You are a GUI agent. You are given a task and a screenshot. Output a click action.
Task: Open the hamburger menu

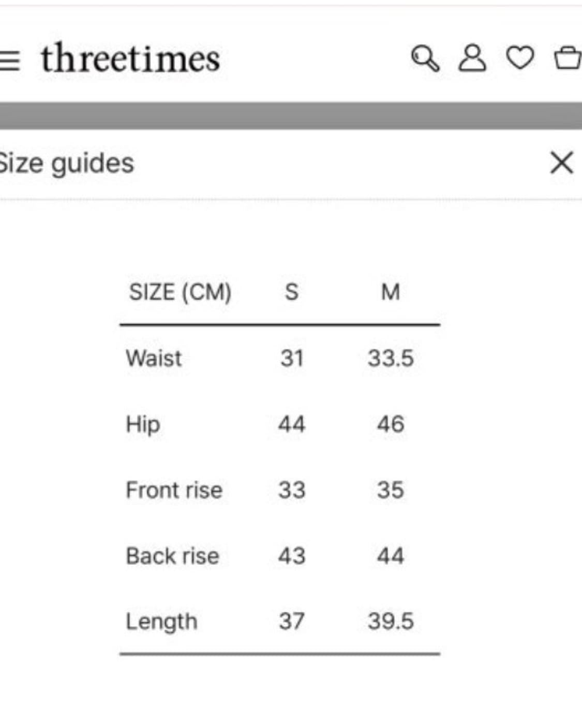(9, 60)
